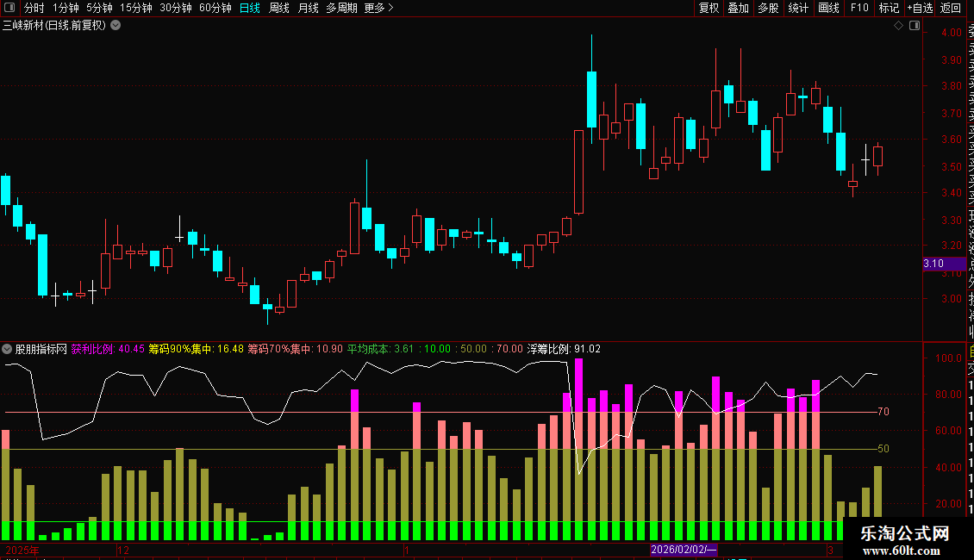Switch to 月线 monthly chart

[x=308, y=8]
